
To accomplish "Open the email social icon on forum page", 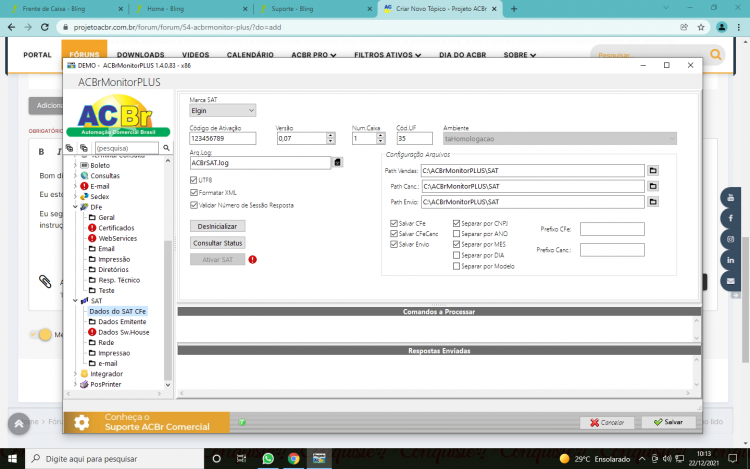I will 730,281.
